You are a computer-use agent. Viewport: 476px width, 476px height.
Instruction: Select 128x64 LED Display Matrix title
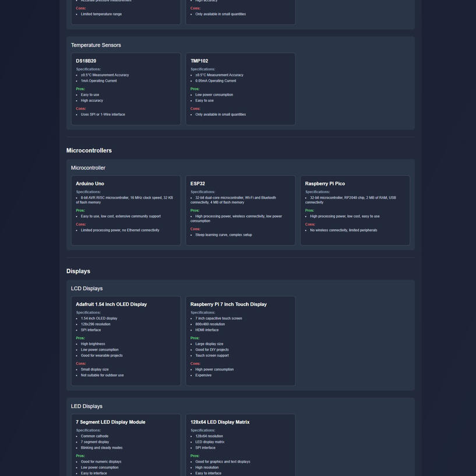click(220, 422)
